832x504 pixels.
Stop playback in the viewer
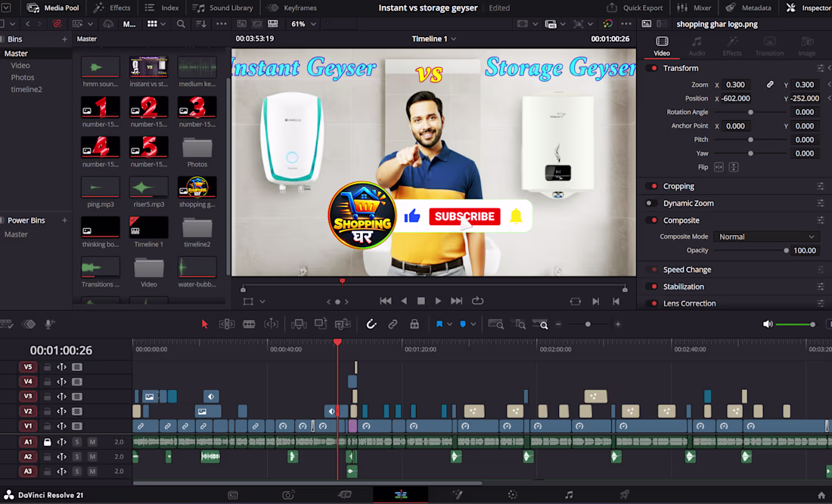pos(421,301)
